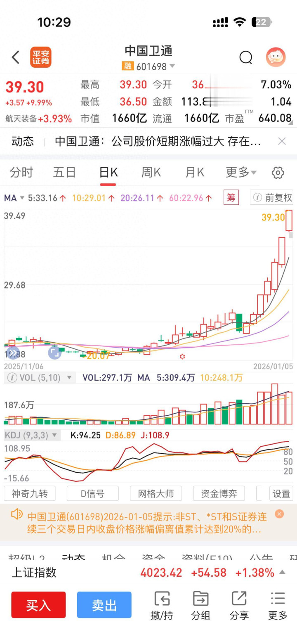Open the 分组 grouping icon
The width and height of the screenshot is (297, 644).
200,605
